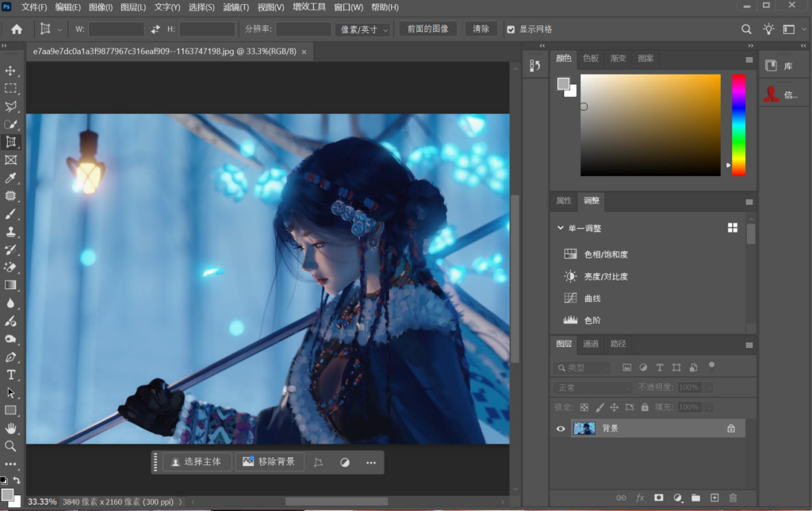Image resolution: width=812 pixels, height=511 pixels.
Task: Uncheck the 显示网格 checkbox
Action: pos(511,29)
